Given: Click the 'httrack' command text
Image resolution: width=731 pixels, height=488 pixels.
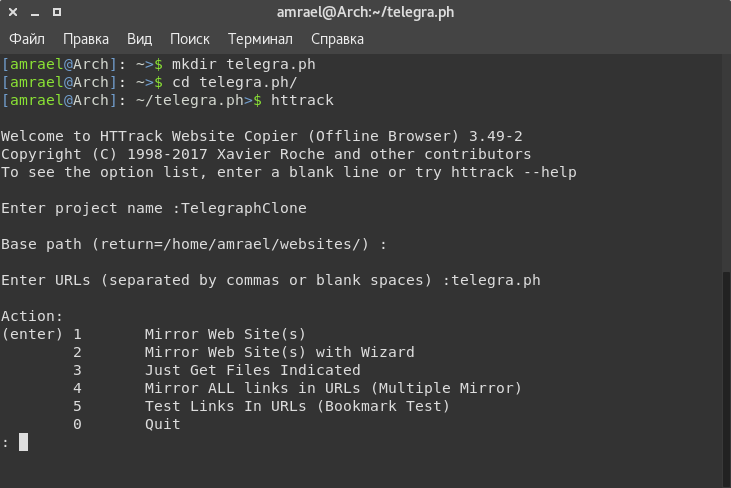Looking at the screenshot, I should click(x=302, y=100).
